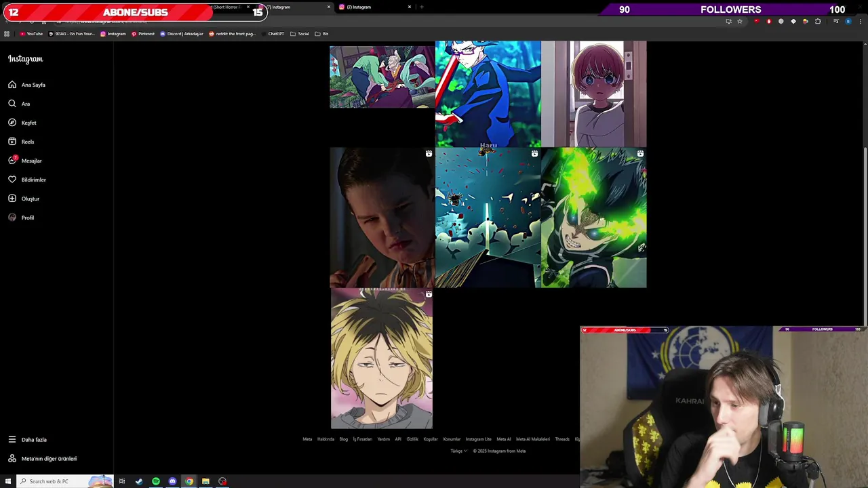
Task: Open the Social bookmarks folder
Action: point(300,34)
